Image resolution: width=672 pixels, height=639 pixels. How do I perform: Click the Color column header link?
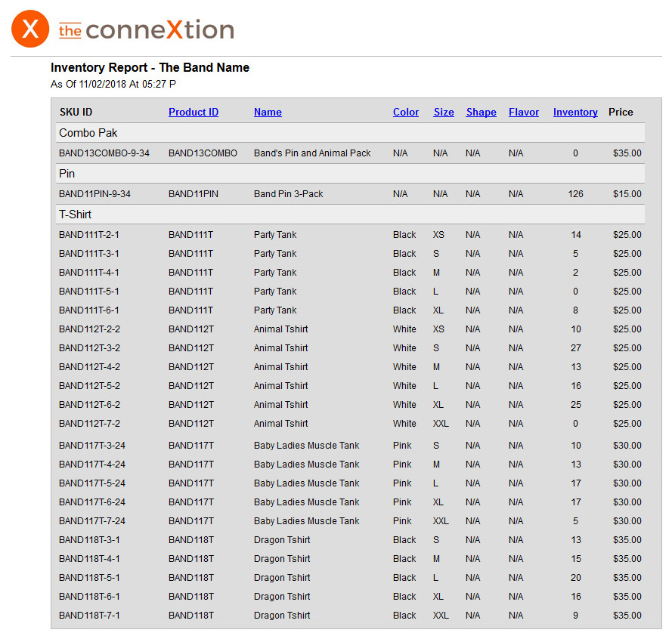pyautogui.click(x=406, y=113)
